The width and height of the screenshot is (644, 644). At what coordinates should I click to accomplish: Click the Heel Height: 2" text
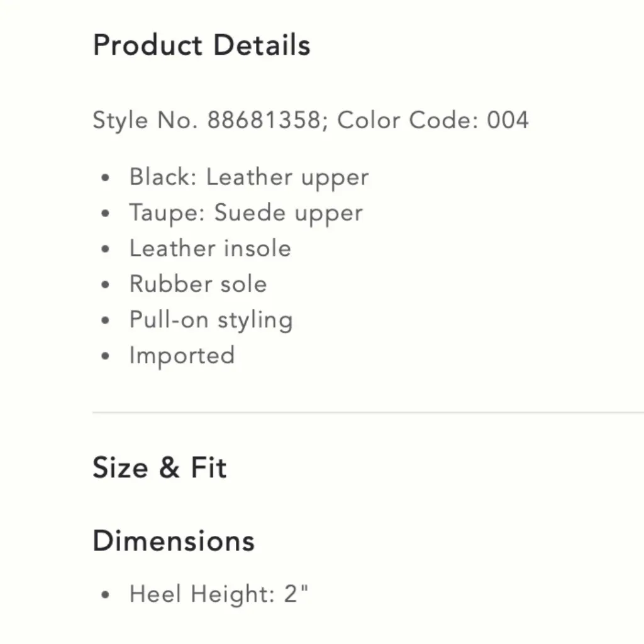coord(219,594)
